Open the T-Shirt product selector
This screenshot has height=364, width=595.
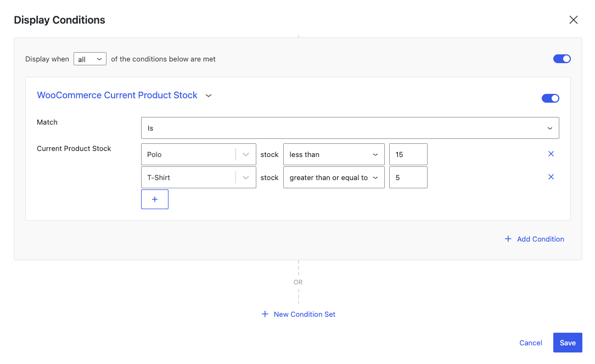coord(199,177)
